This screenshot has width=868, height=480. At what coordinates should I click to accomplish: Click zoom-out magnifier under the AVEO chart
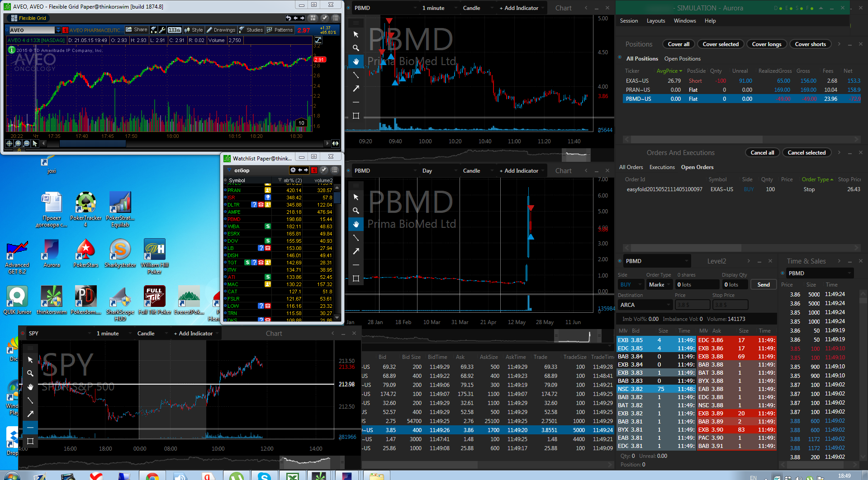point(27,143)
